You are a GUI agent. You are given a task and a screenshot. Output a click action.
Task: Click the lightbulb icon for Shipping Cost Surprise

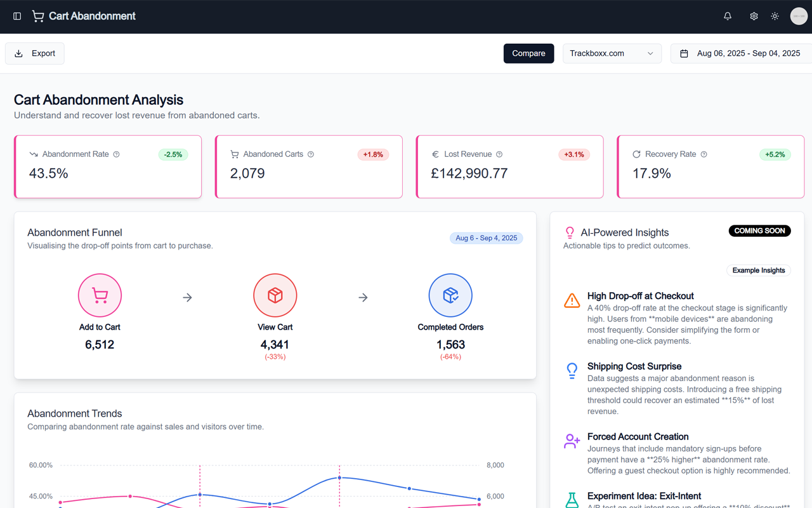click(x=572, y=370)
